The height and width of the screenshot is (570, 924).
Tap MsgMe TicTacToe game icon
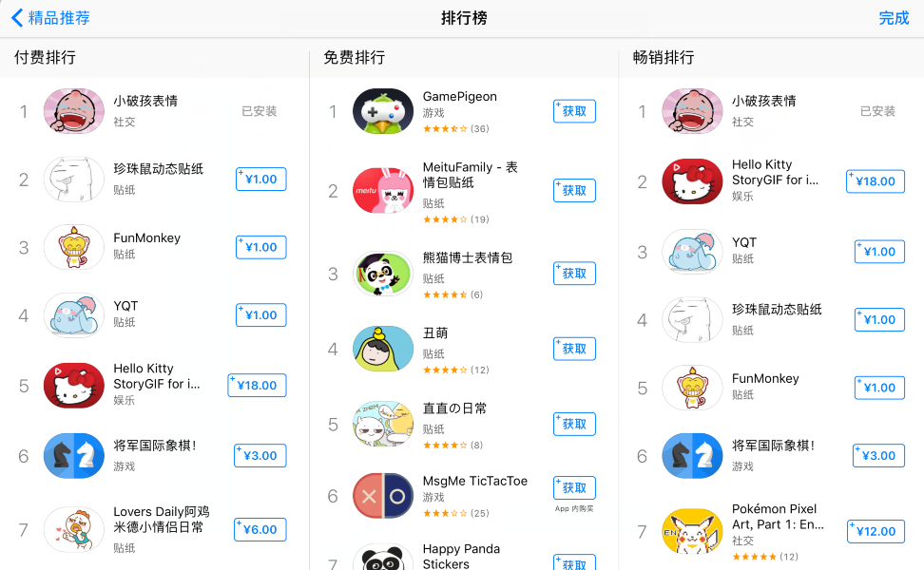[383, 496]
